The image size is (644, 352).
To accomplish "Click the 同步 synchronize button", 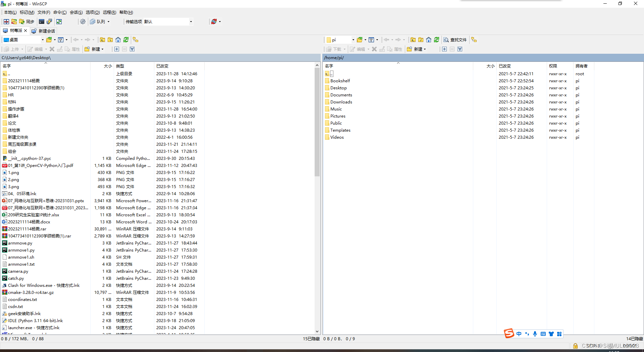I will tap(27, 21).
